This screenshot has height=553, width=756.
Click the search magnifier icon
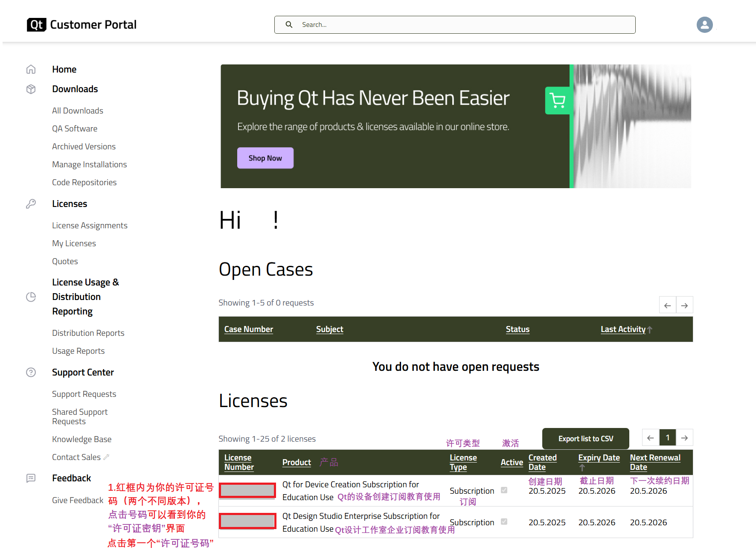[x=289, y=25]
